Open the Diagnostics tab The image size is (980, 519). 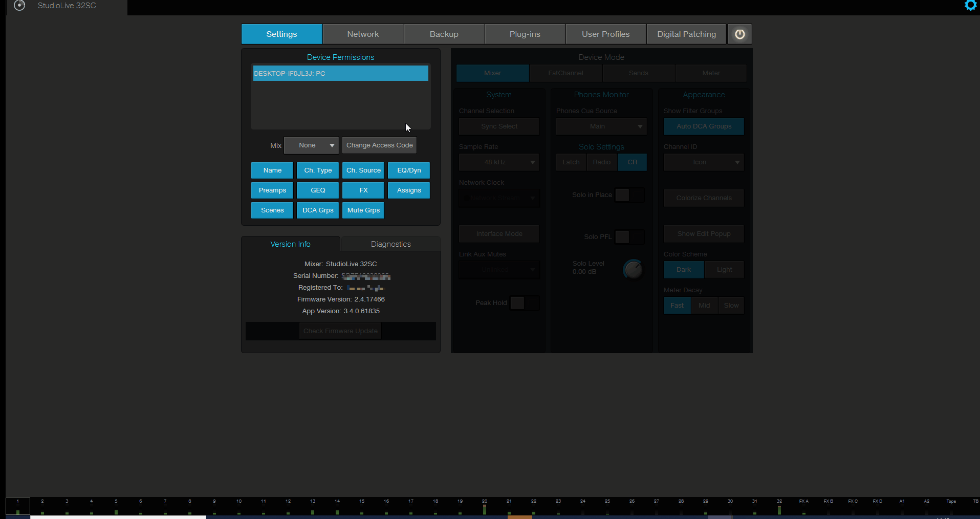(x=390, y=244)
